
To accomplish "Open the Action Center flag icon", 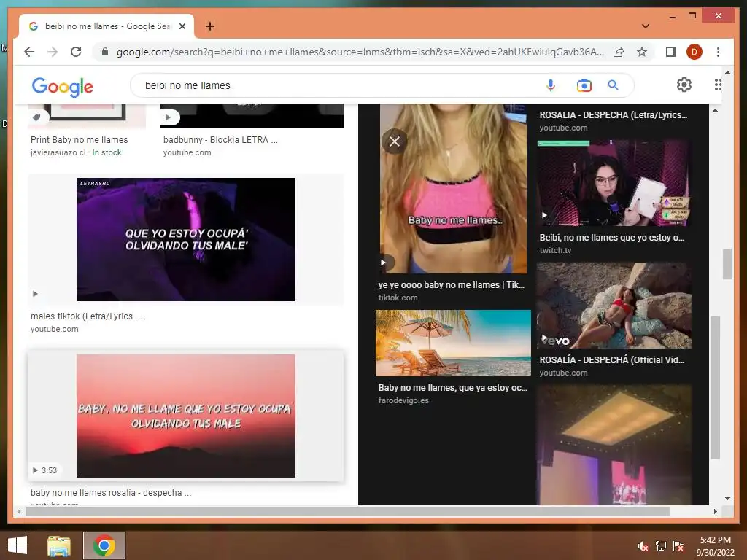I will click(x=678, y=546).
